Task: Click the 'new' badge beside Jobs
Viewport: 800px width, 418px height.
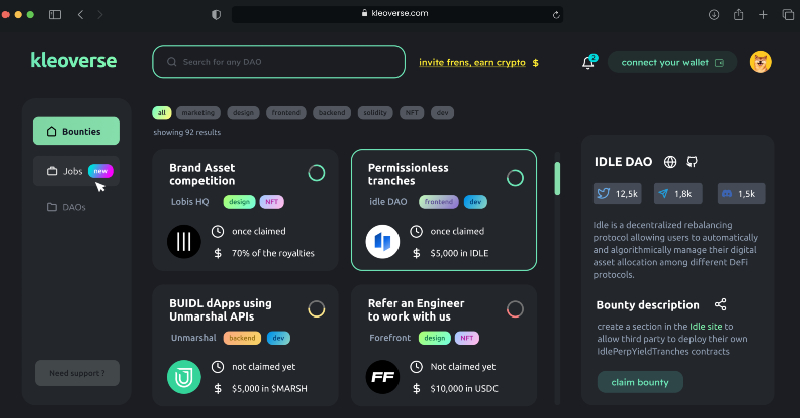Action: [101, 171]
